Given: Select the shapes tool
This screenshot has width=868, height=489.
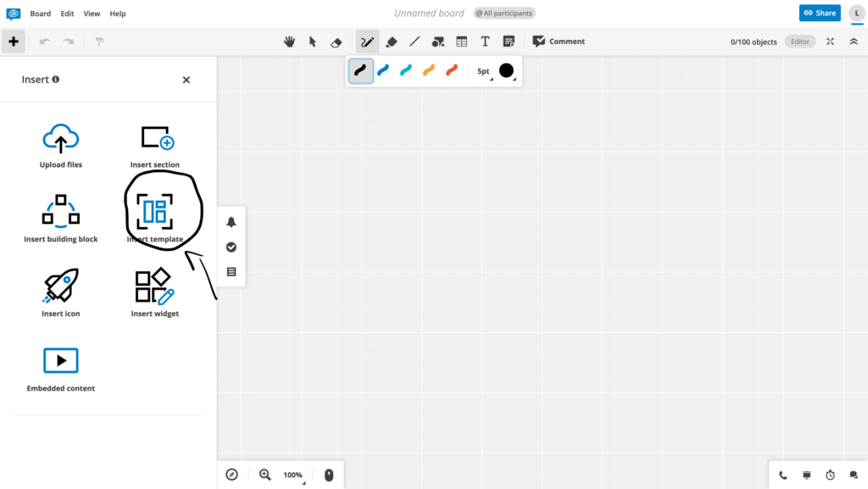Looking at the screenshot, I should 438,42.
